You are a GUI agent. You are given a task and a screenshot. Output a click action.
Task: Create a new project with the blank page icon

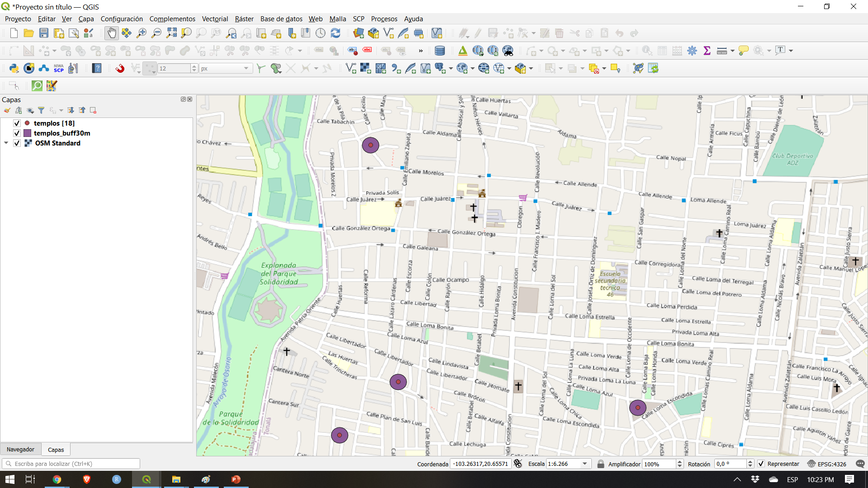14,33
